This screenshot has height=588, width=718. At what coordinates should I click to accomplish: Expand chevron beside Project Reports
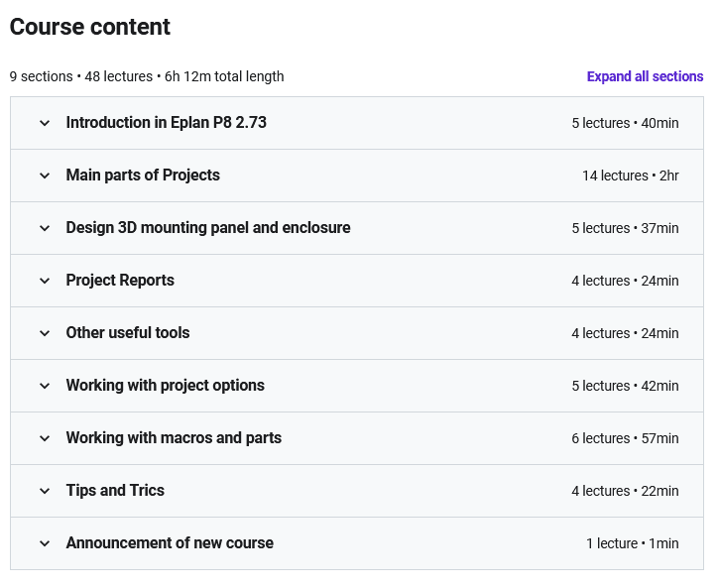tap(45, 281)
